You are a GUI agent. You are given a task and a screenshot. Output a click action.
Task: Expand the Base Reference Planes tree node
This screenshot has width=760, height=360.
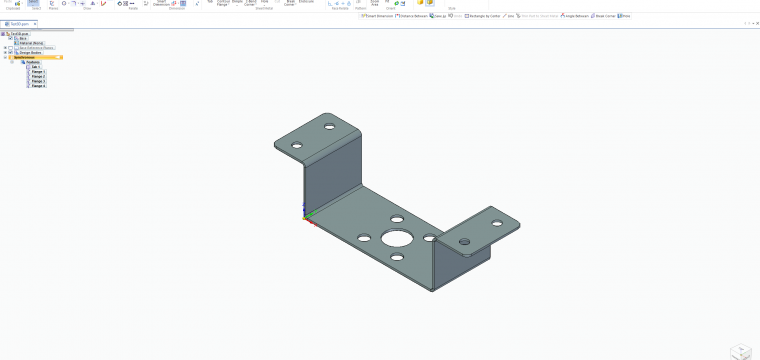pyautogui.click(x=5, y=48)
